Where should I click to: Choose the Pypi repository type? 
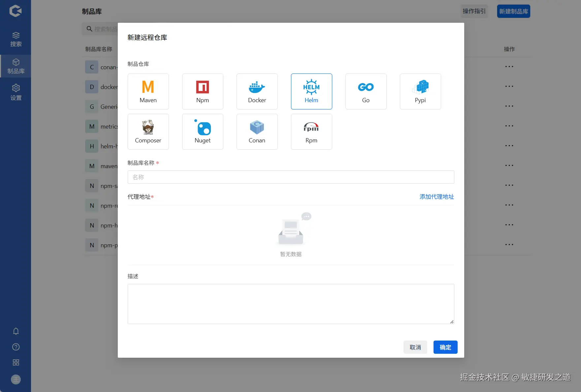[420, 91]
